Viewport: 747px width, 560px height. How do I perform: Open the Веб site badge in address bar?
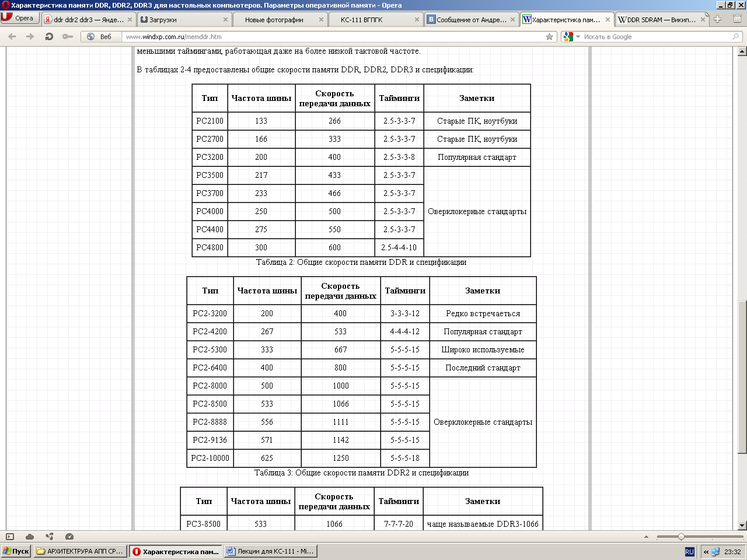pyautogui.click(x=99, y=37)
